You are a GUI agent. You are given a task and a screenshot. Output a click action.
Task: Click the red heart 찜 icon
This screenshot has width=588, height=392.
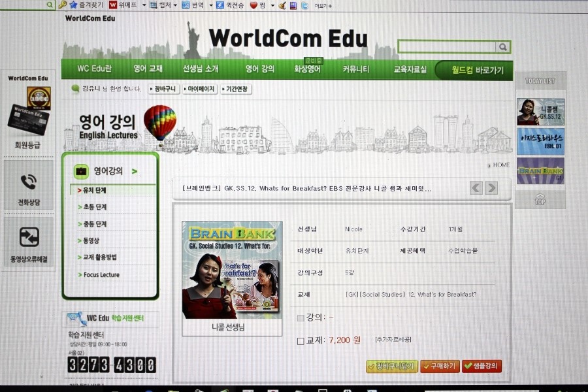(253, 5)
